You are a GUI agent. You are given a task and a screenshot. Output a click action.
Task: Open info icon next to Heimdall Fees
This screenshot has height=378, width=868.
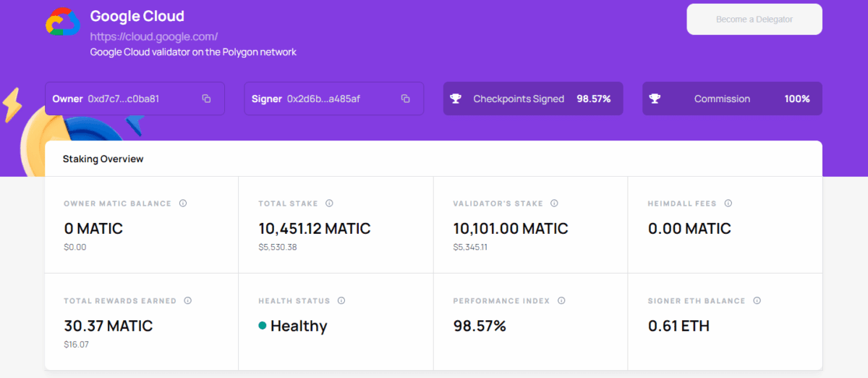tap(728, 203)
